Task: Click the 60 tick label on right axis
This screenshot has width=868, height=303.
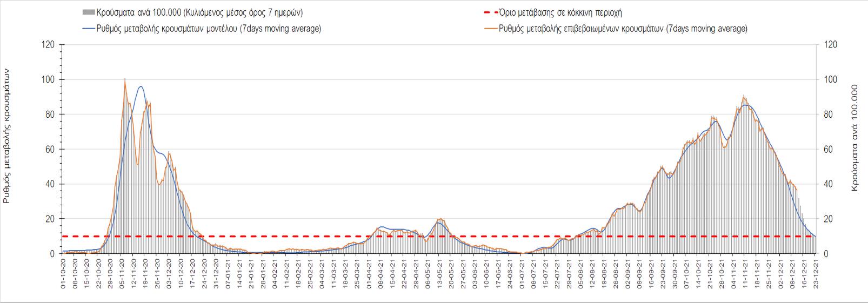Action: (826, 150)
